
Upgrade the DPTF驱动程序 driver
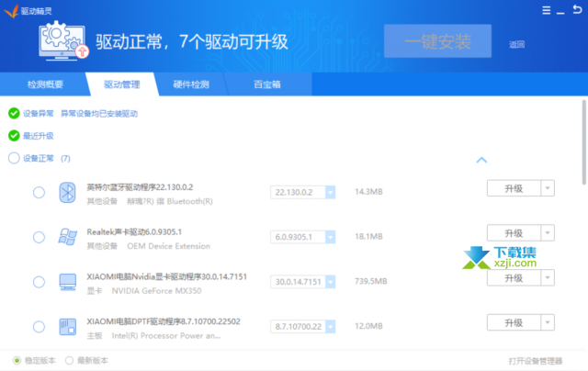pyautogui.click(x=514, y=322)
